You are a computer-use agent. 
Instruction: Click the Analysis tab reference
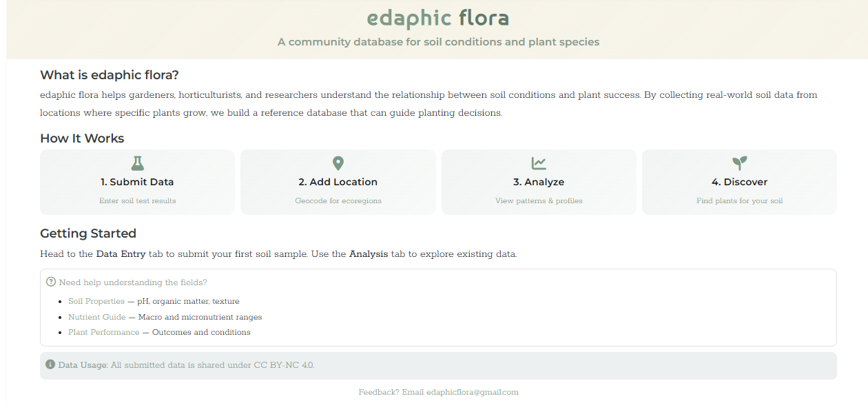[370, 253]
